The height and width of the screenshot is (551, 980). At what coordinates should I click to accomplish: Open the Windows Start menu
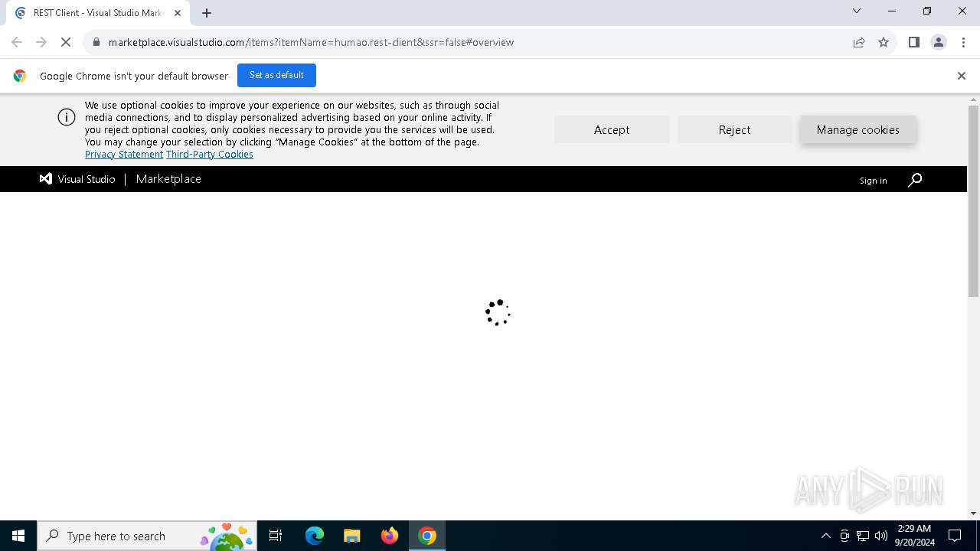coord(18,536)
